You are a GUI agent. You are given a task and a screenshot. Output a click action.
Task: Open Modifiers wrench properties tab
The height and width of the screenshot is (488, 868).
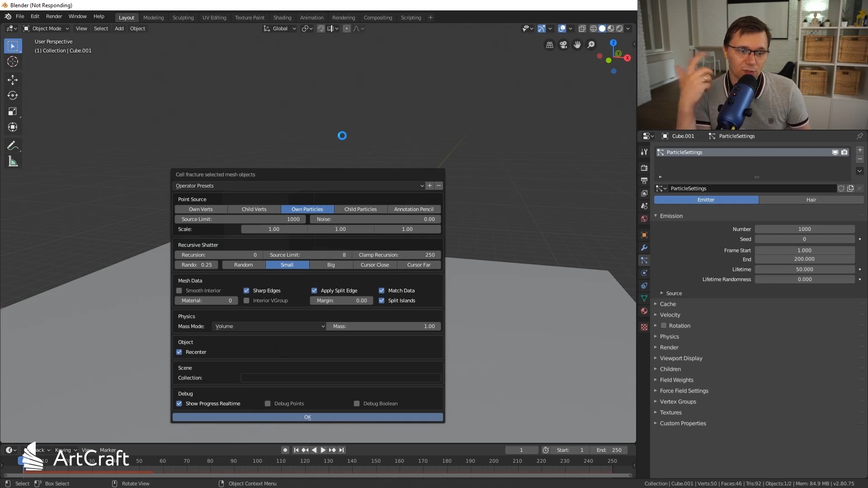tap(644, 248)
